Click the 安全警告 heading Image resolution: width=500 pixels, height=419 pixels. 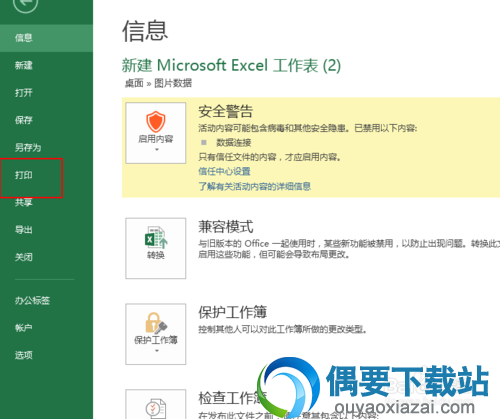point(226,111)
